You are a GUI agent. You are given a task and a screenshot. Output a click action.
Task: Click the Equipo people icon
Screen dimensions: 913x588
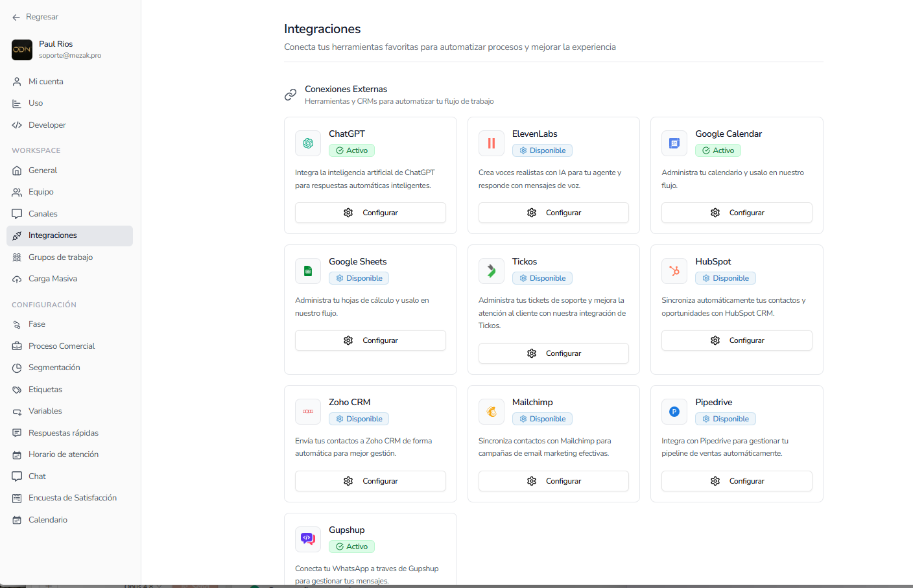tap(17, 192)
